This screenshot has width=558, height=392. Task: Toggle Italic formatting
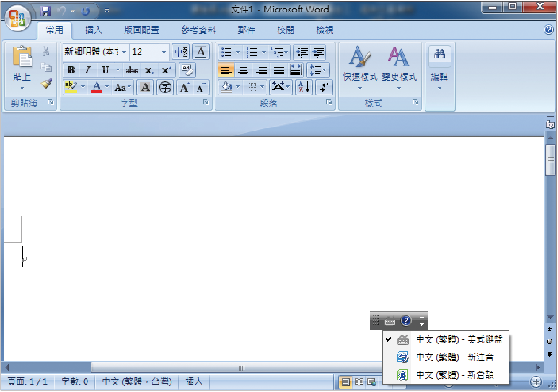pyautogui.click(x=87, y=70)
